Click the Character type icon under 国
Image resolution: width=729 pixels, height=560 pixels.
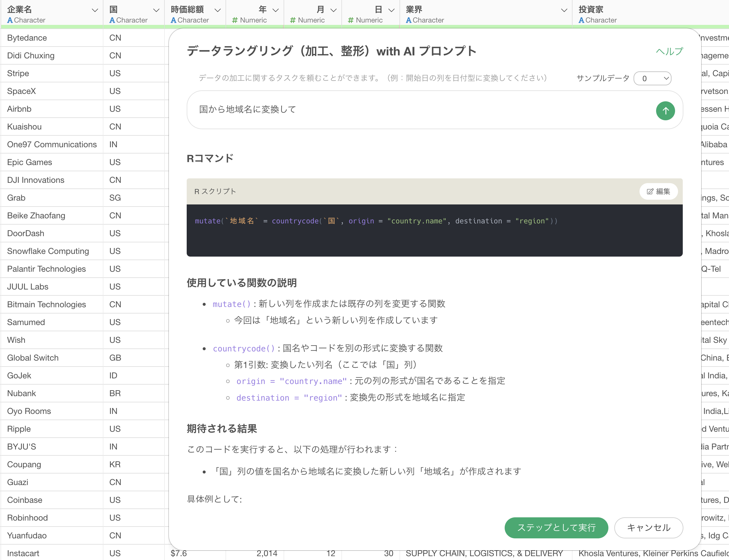(112, 20)
